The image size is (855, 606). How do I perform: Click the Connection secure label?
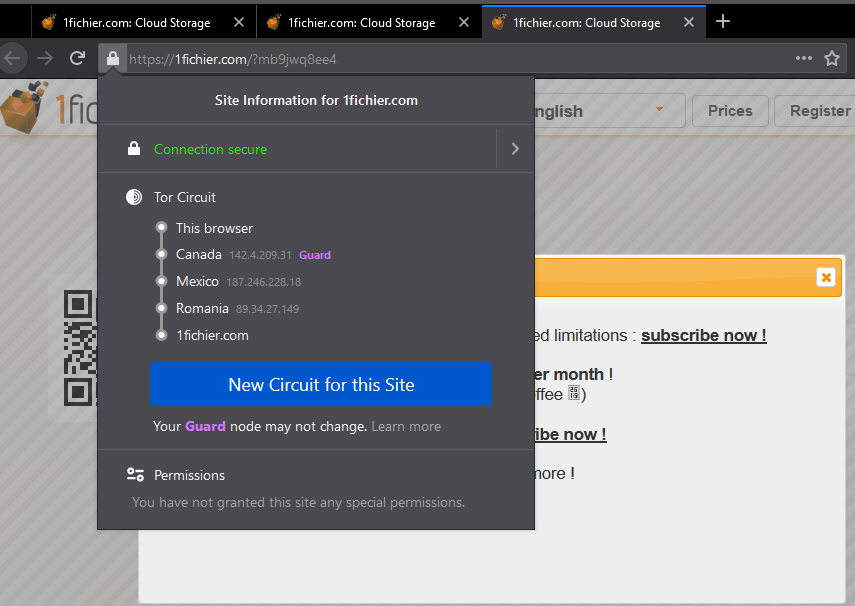pyautogui.click(x=210, y=149)
